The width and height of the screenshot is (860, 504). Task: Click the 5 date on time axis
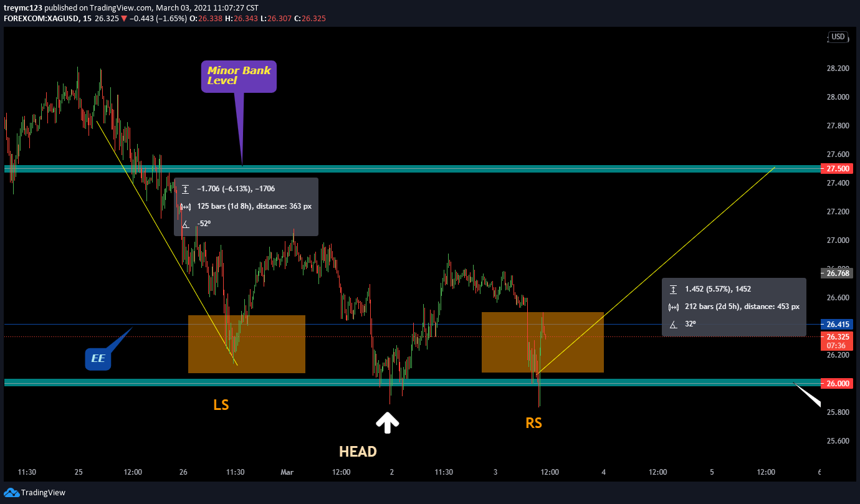click(x=712, y=472)
